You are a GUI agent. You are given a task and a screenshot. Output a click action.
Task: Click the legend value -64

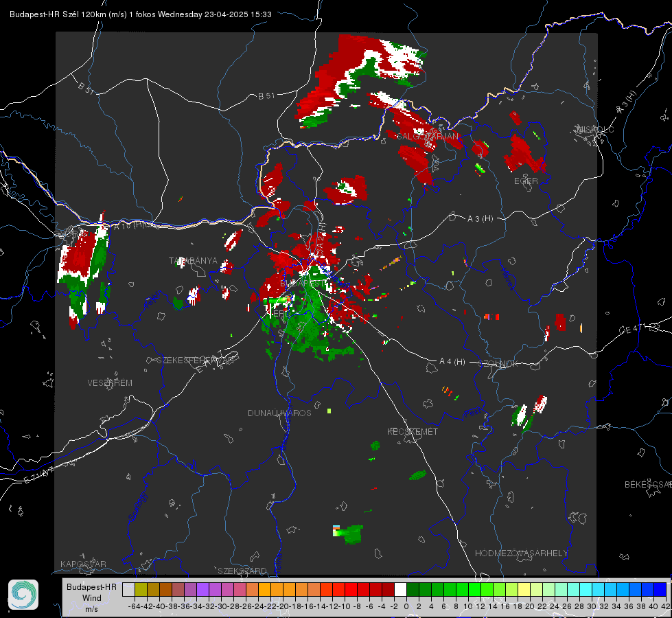(x=134, y=607)
